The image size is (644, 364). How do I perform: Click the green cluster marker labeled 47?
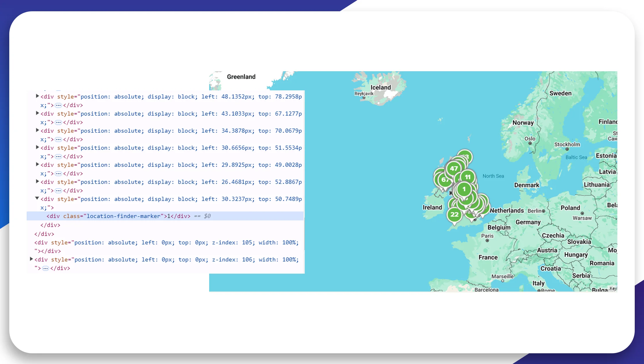[x=454, y=169]
